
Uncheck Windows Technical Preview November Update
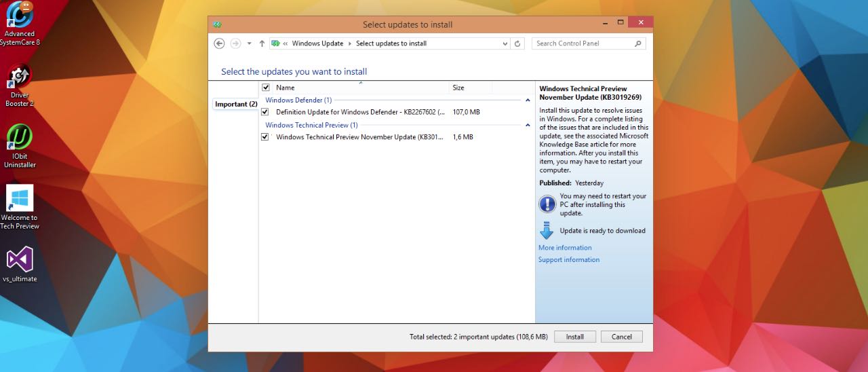point(265,137)
